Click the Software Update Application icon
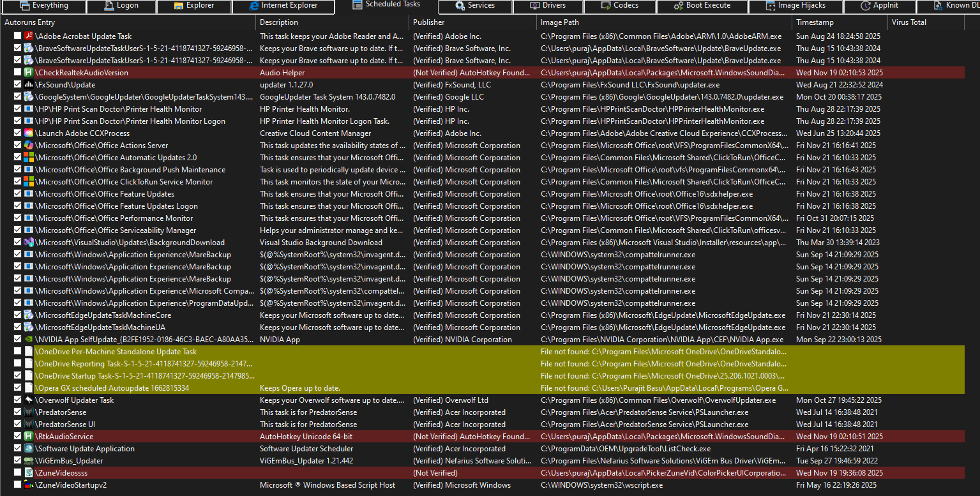Viewport: 980px width, 496px height. point(29,449)
